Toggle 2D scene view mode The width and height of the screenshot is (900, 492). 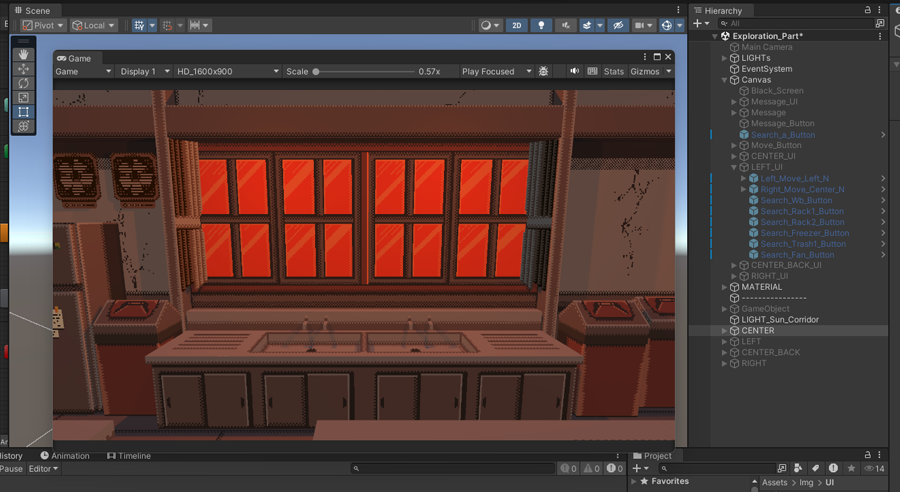click(x=516, y=25)
